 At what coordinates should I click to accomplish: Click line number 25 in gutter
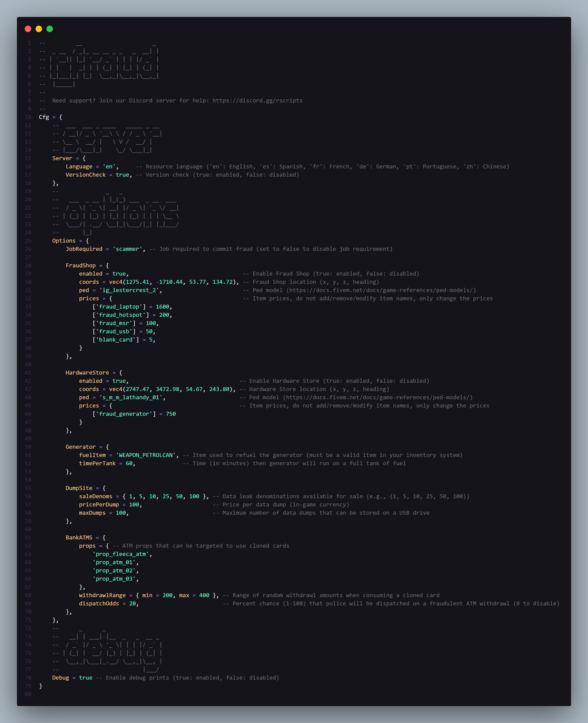click(x=28, y=241)
